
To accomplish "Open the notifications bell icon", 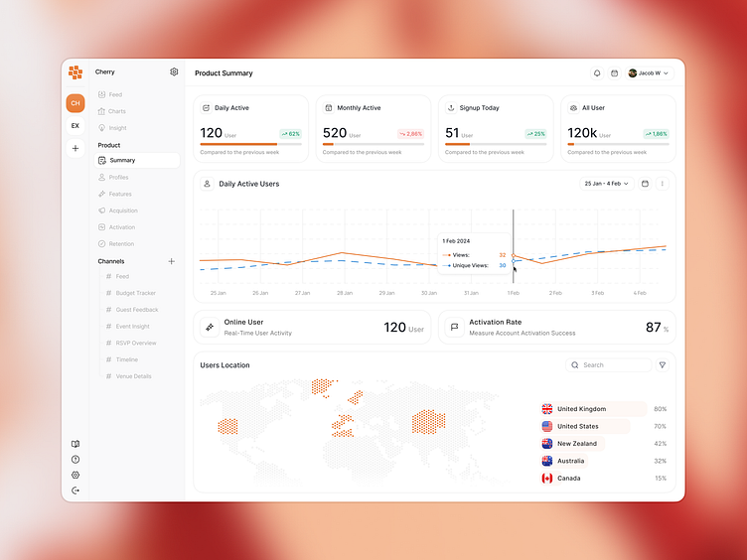I will pos(597,73).
